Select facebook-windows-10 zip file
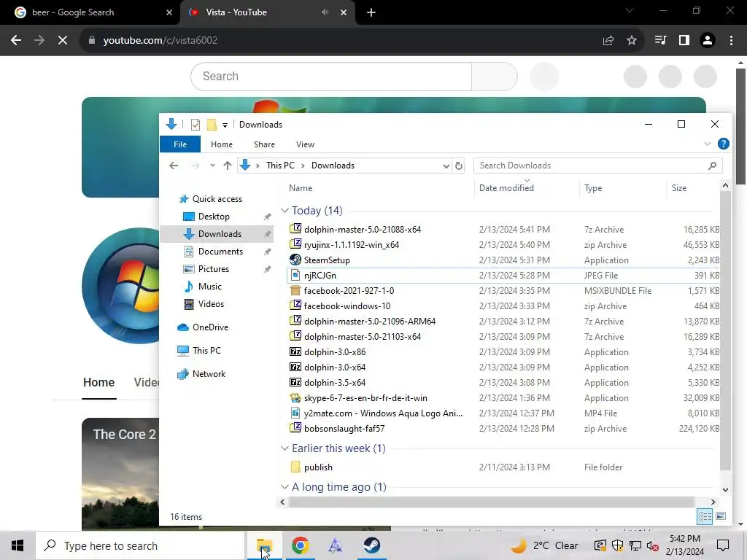 click(347, 306)
